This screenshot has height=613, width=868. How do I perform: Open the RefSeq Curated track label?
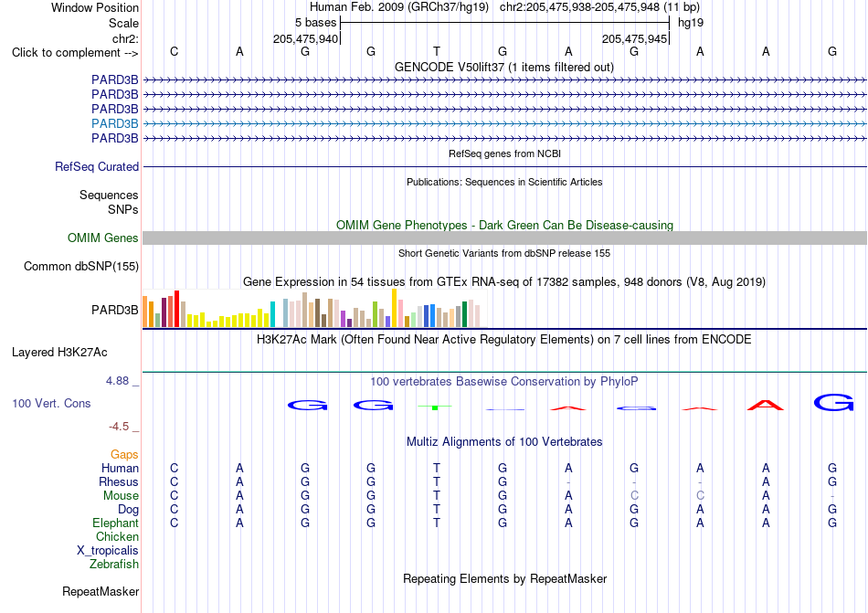click(x=97, y=166)
